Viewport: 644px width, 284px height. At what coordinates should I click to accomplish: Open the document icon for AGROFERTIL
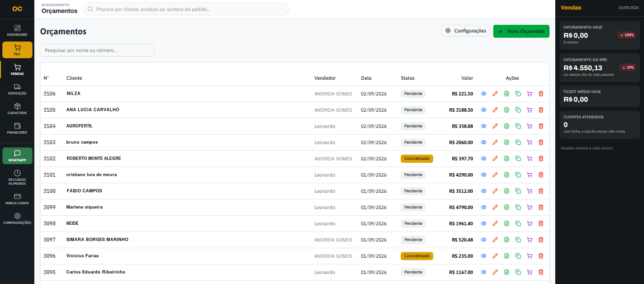507,126
